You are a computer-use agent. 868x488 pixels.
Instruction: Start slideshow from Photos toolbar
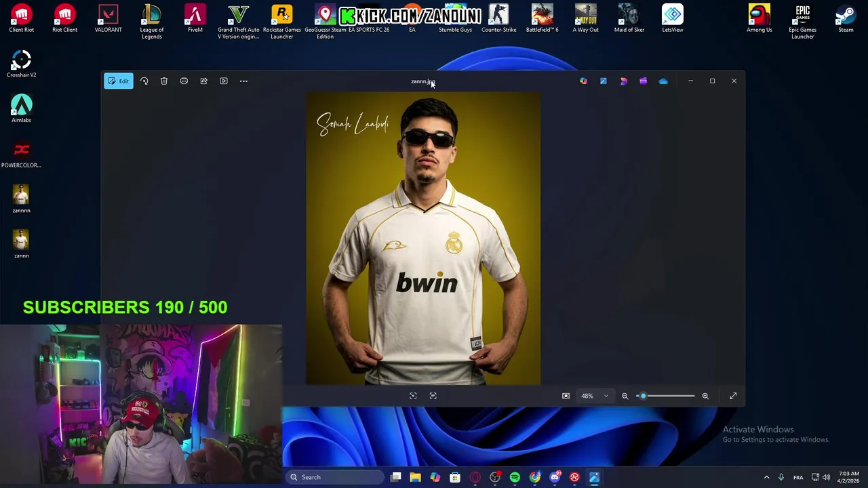pos(224,81)
